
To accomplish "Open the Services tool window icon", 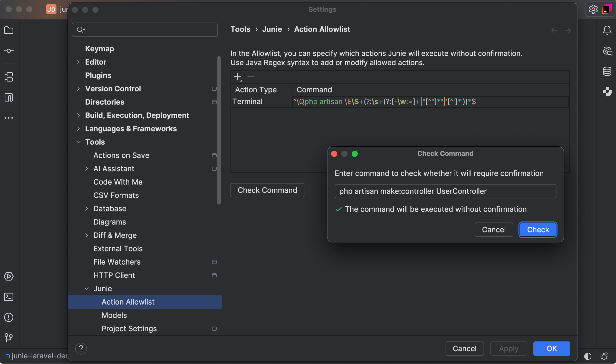I will pyautogui.click(x=9, y=276).
